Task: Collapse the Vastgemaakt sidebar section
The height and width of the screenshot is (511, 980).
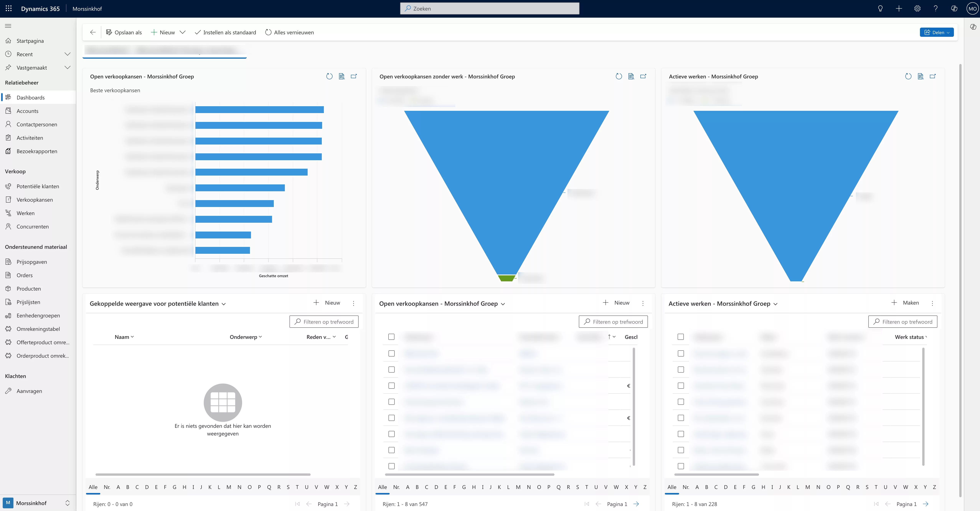Action: tap(68, 67)
